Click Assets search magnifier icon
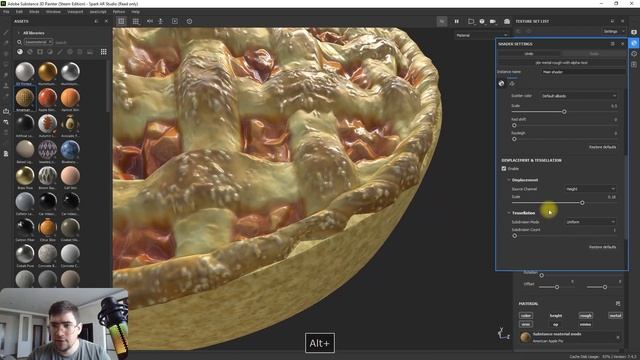640x360 pixels. tap(19, 42)
